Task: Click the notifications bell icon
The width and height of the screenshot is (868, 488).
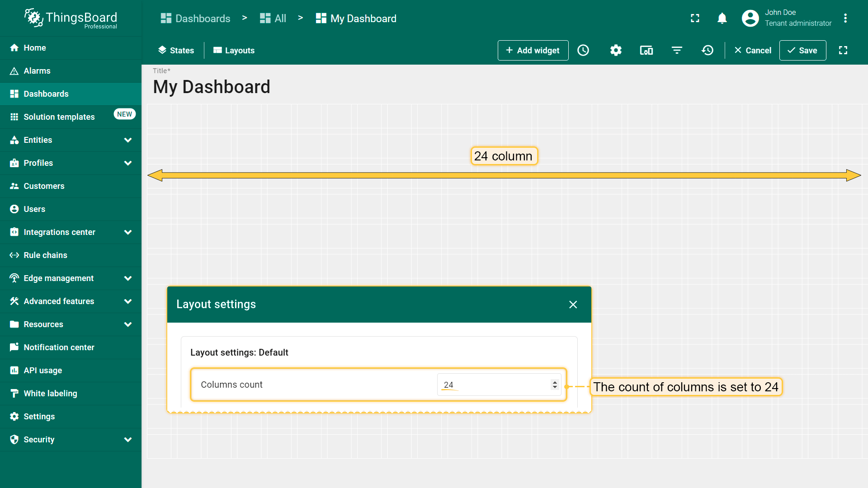Action: (722, 18)
